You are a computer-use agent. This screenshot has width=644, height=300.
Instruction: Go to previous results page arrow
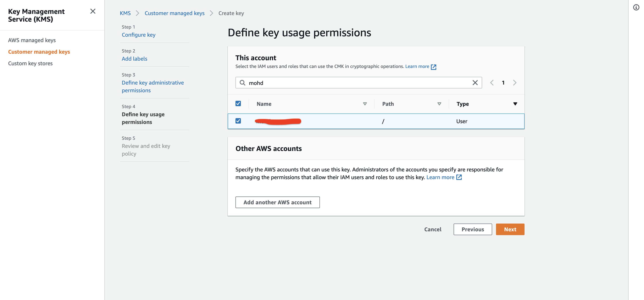click(x=492, y=83)
